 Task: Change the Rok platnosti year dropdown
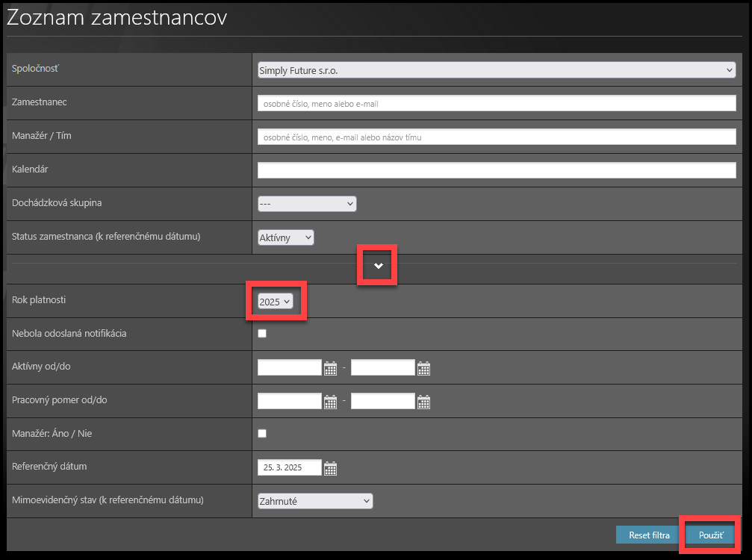(x=276, y=302)
